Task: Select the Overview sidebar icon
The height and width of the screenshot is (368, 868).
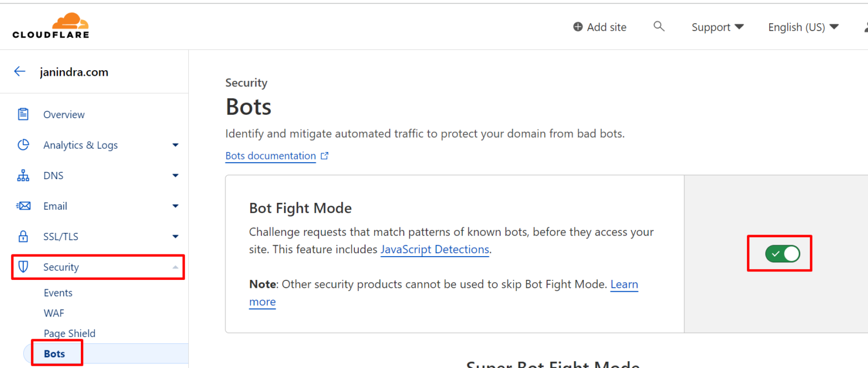Action: (x=23, y=114)
